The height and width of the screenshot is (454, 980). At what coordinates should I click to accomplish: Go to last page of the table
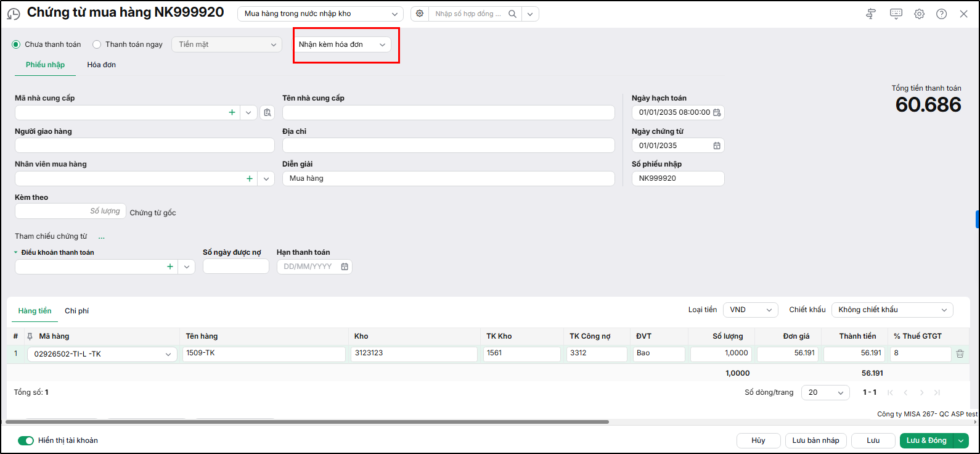click(937, 392)
